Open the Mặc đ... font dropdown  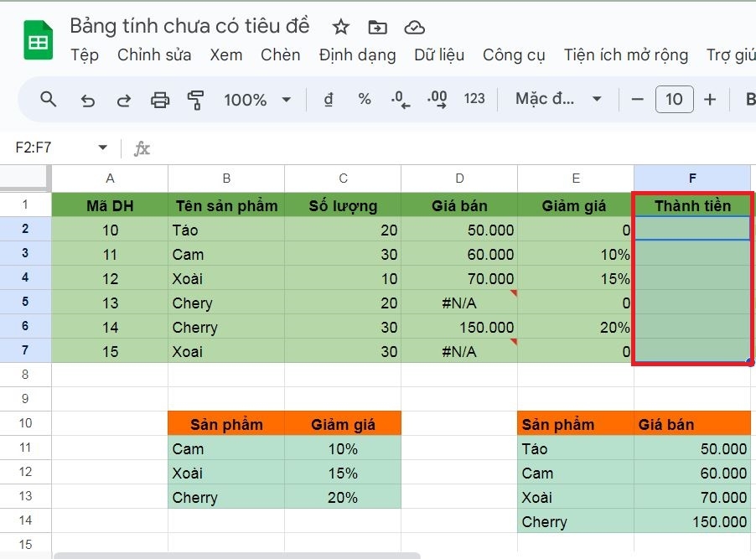click(558, 99)
